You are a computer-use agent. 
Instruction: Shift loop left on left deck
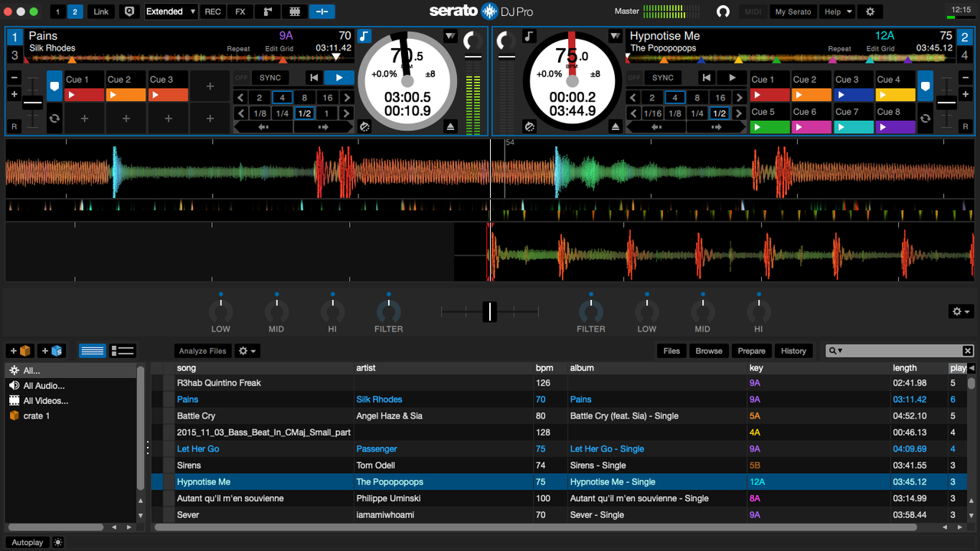(264, 127)
